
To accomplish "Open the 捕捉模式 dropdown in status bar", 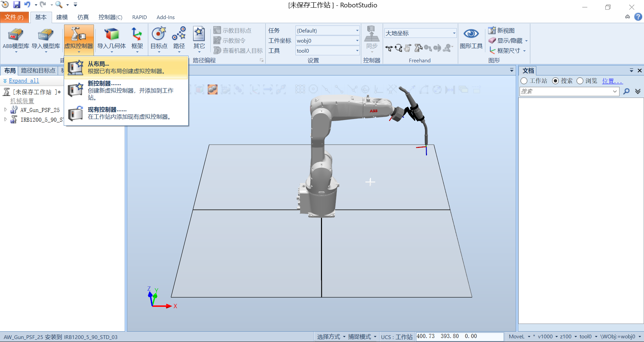I will (362, 337).
